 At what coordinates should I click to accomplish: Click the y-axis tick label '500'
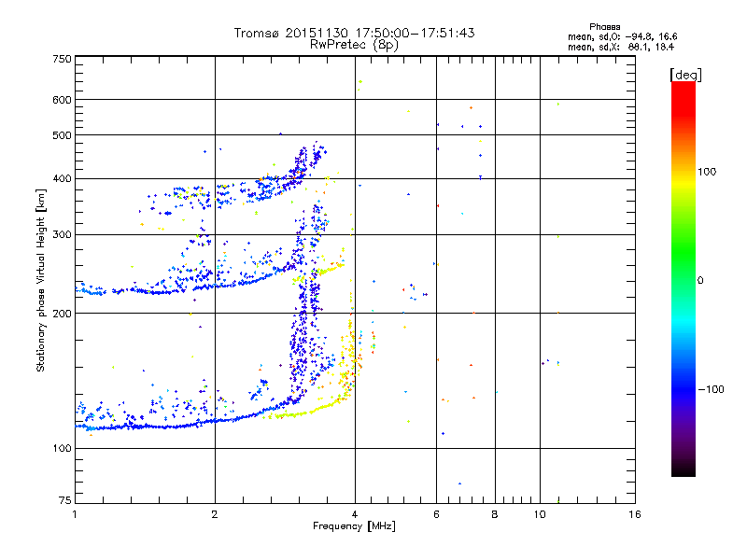click(62, 135)
